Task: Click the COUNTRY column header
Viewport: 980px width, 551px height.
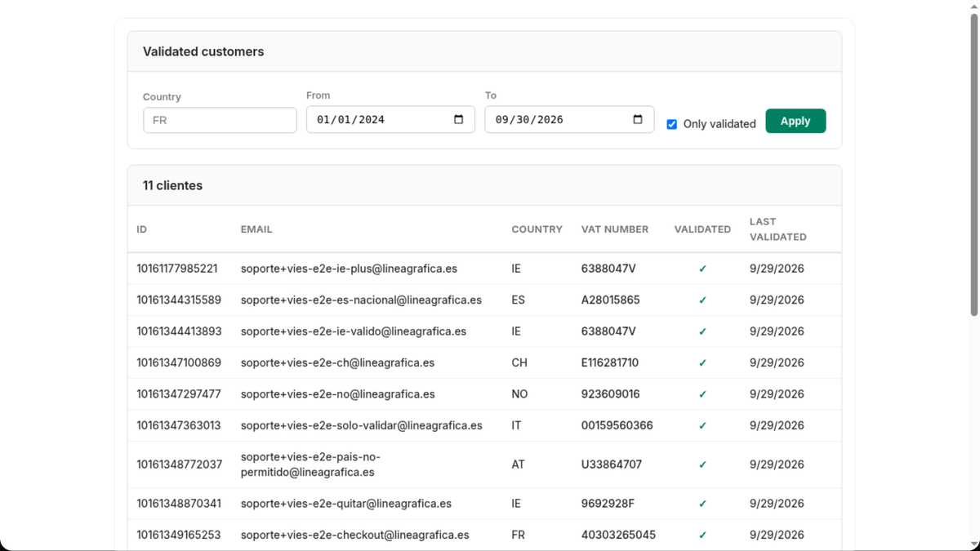Action: pos(537,229)
